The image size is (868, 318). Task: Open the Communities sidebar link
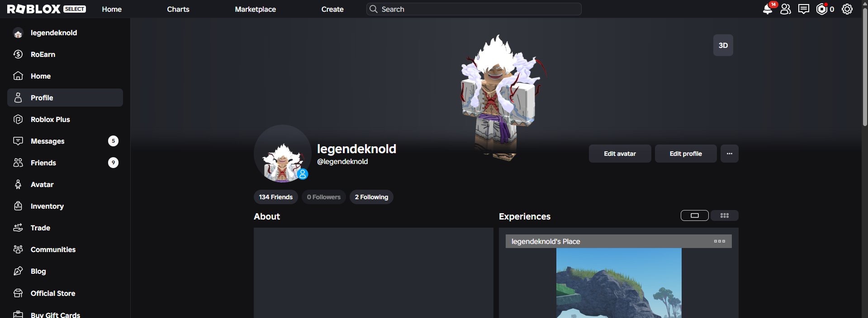(65, 249)
